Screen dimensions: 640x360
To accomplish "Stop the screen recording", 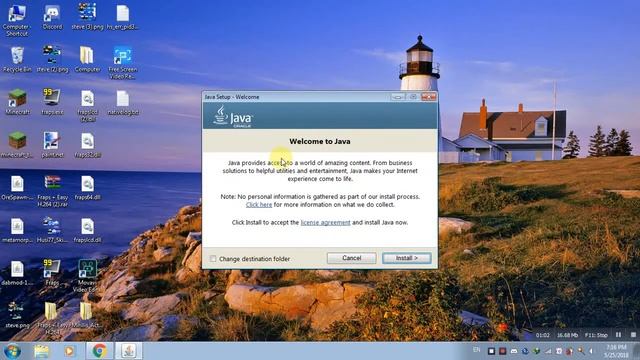I will pyautogui.click(x=633, y=335).
